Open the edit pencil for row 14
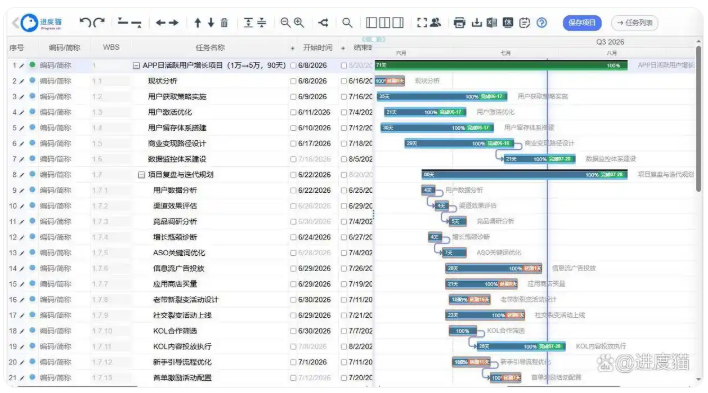Viewport: 708px width, 393px height. click(21, 269)
